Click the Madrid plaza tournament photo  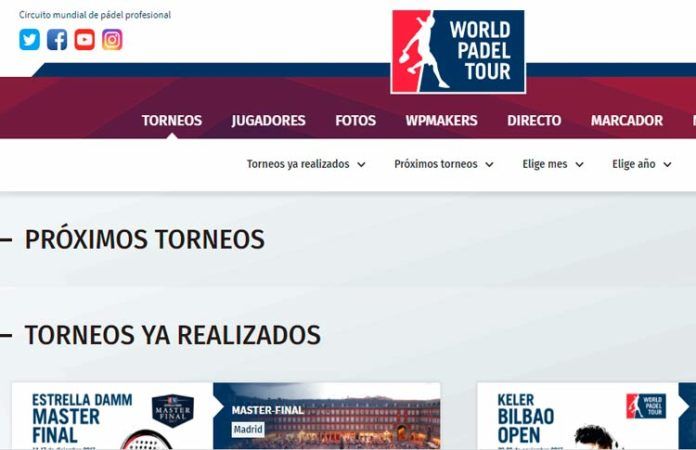pos(327,416)
